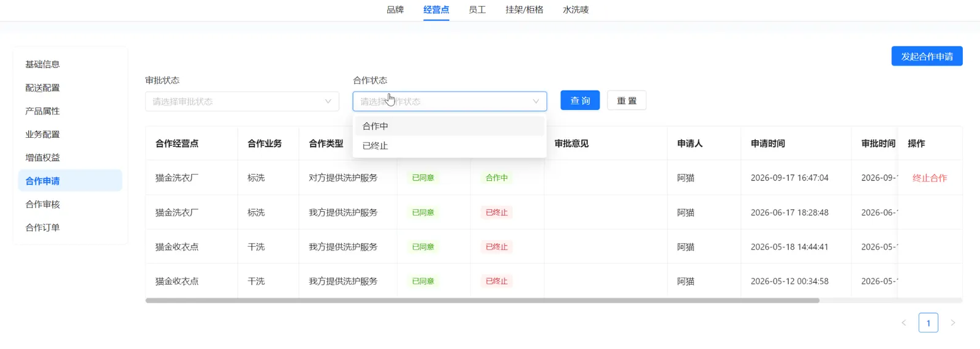Click time 2026-06-17 18:28:48
The image size is (980, 349).
[790, 212]
